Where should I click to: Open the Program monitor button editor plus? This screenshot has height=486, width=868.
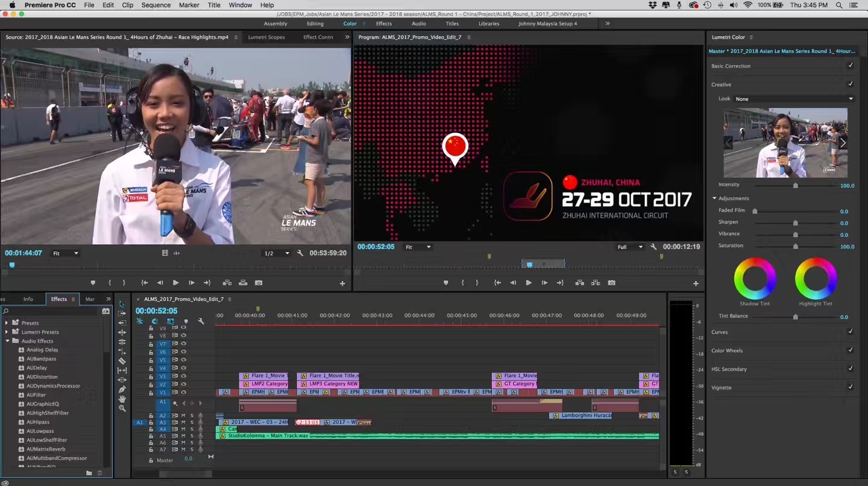(696, 283)
